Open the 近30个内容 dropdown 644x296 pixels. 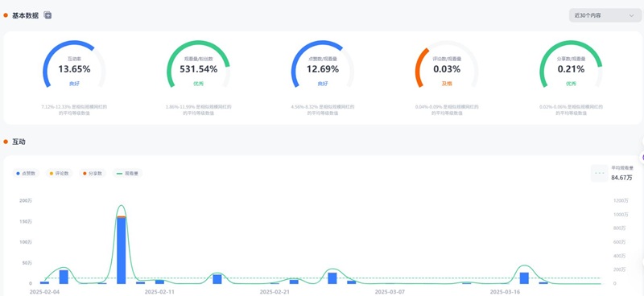click(605, 15)
